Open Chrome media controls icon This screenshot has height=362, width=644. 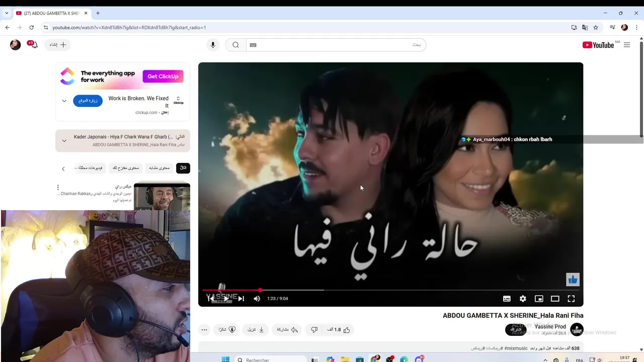click(x=612, y=27)
